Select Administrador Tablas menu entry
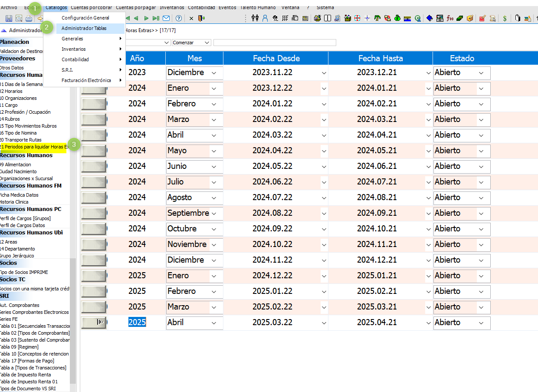Image resolution: width=538 pixels, height=392 pixels. click(84, 28)
